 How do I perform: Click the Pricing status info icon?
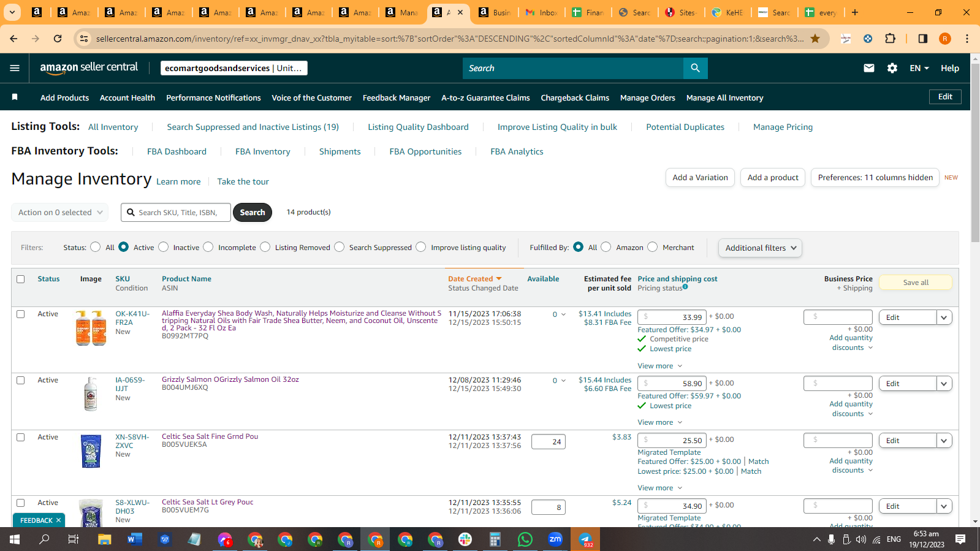(x=685, y=287)
